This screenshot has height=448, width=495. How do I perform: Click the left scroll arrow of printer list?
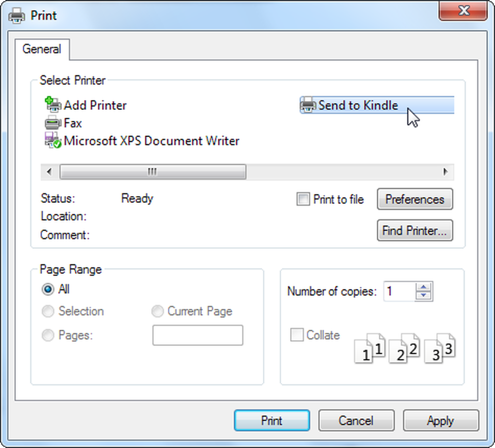[x=49, y=172]
